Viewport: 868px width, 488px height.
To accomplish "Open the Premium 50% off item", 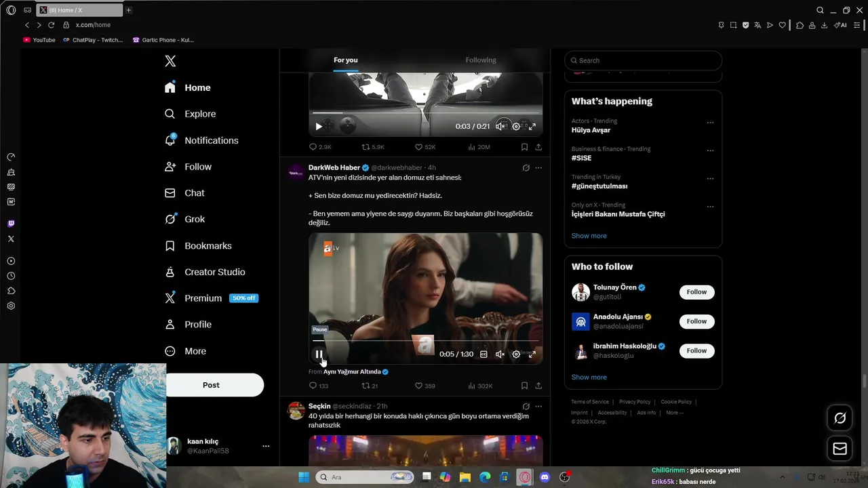I will 212,298.
